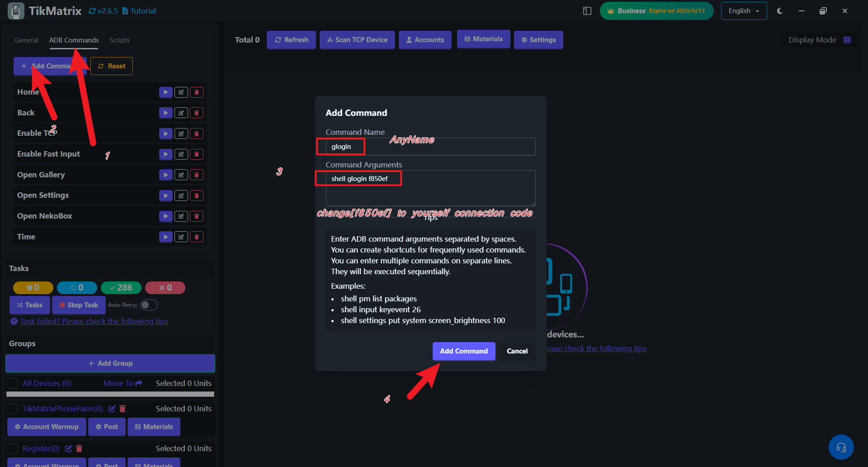Screen dimensions: 868x467
Task: Refresh the device list
Action: pos(292,40)
